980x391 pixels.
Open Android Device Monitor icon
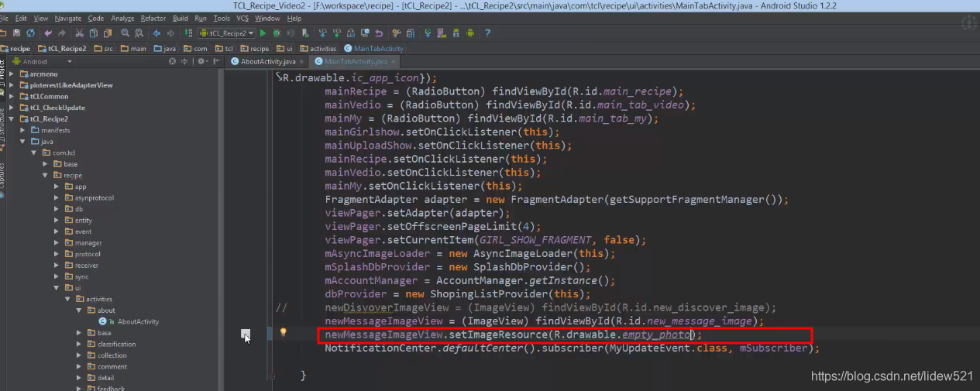pos(469,33)
